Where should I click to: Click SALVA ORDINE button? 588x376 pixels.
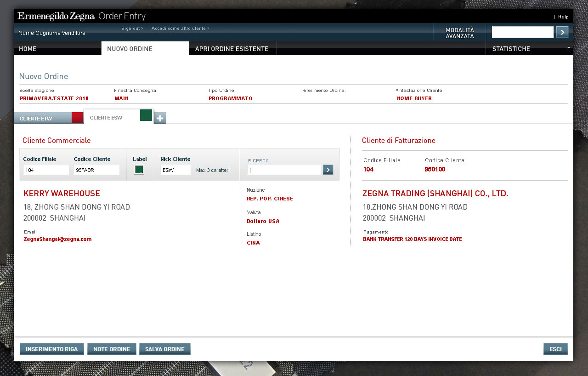click(165, 349)
